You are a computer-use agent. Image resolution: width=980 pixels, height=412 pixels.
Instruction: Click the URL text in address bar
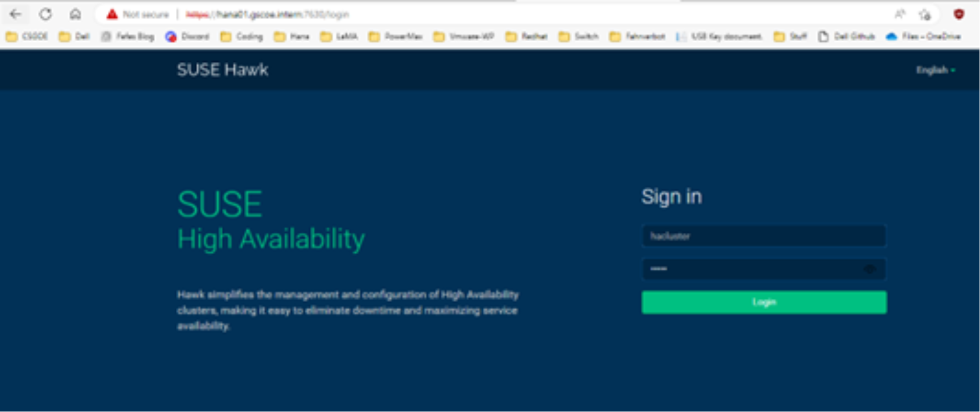(x=267, y=14)
